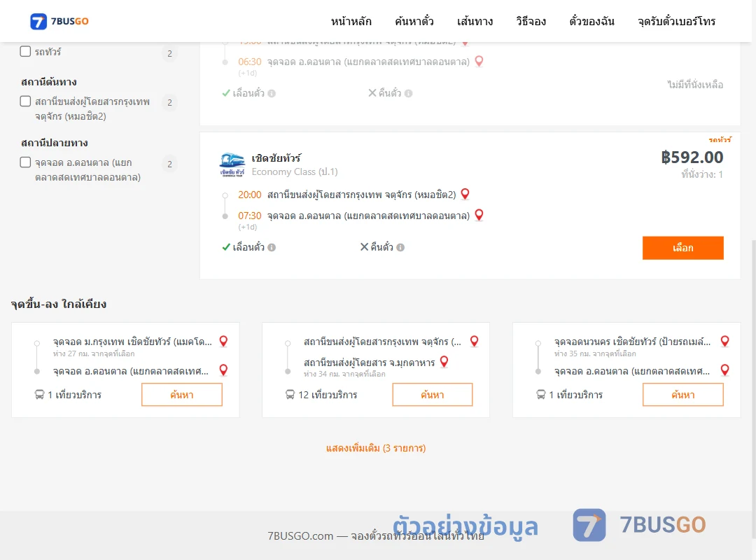The image size is (756, 560).
Task: Click ห่าง 34 กม. จากจุดที่เลือก text
Action: pyautogui.click(x=344, y=374)
